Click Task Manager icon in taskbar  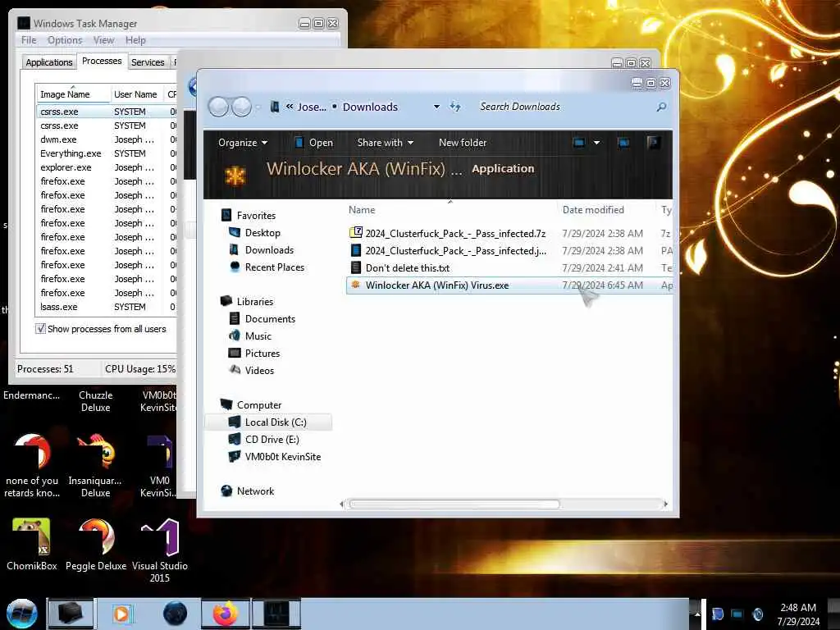point(276,614)
